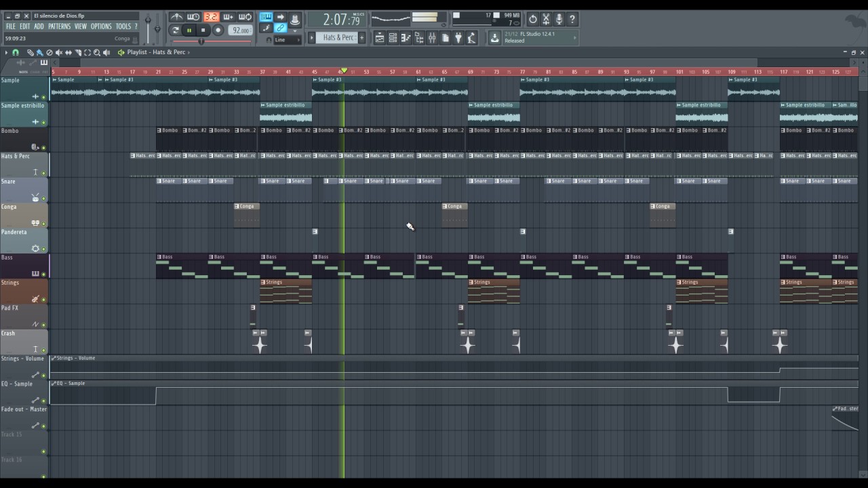Expand the FL Studio 12.4.1 Released news panel

click(539, 37)
